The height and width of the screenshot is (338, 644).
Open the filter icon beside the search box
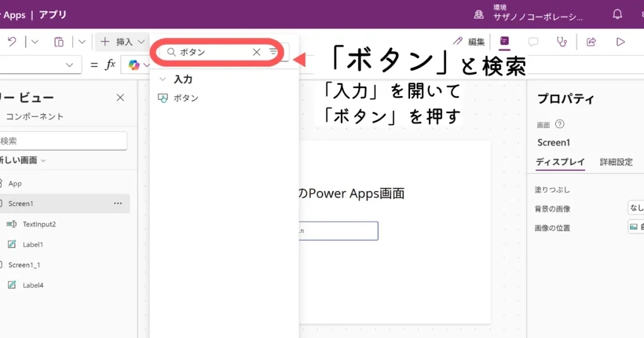click(x=273, y=52)
